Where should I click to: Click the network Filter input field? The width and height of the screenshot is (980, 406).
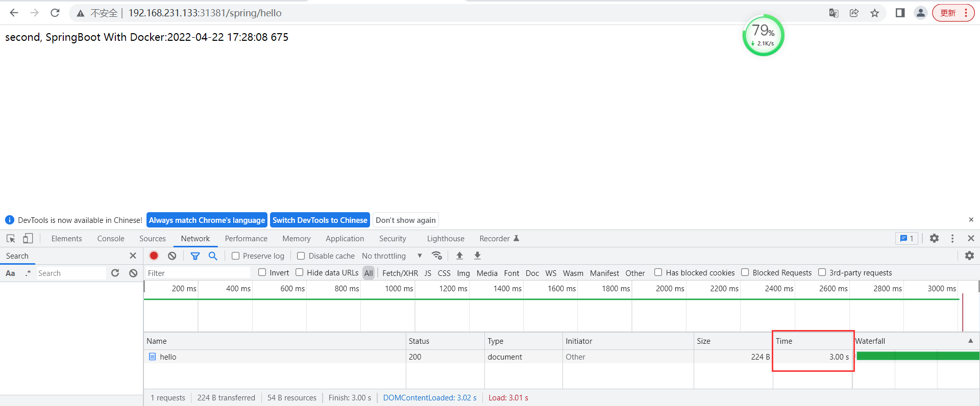tap(198, 273)
